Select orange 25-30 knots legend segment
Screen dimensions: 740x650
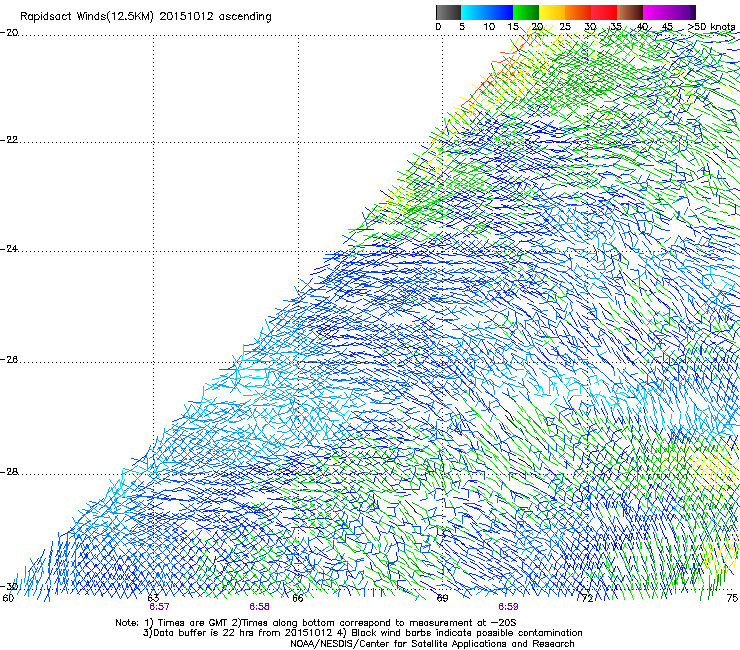click(578, 12)
